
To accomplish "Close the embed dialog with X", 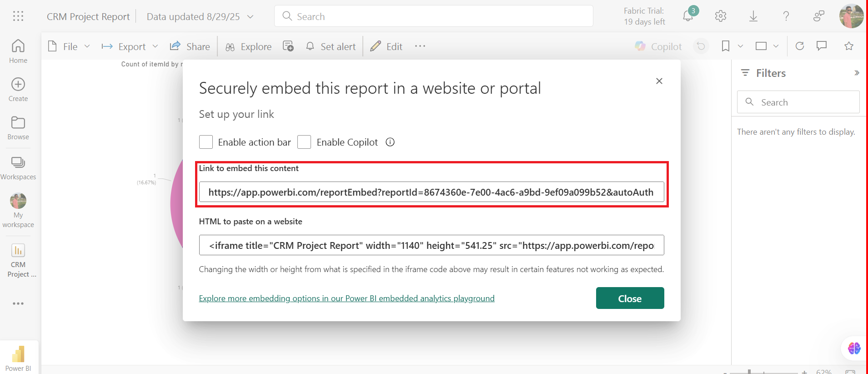I will 659,81.
